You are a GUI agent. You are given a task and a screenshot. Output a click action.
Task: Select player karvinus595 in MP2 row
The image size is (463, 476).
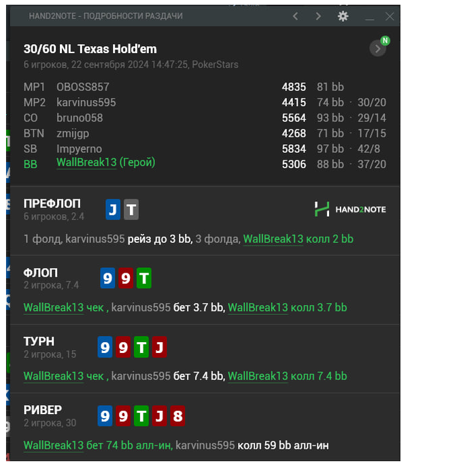86,103
